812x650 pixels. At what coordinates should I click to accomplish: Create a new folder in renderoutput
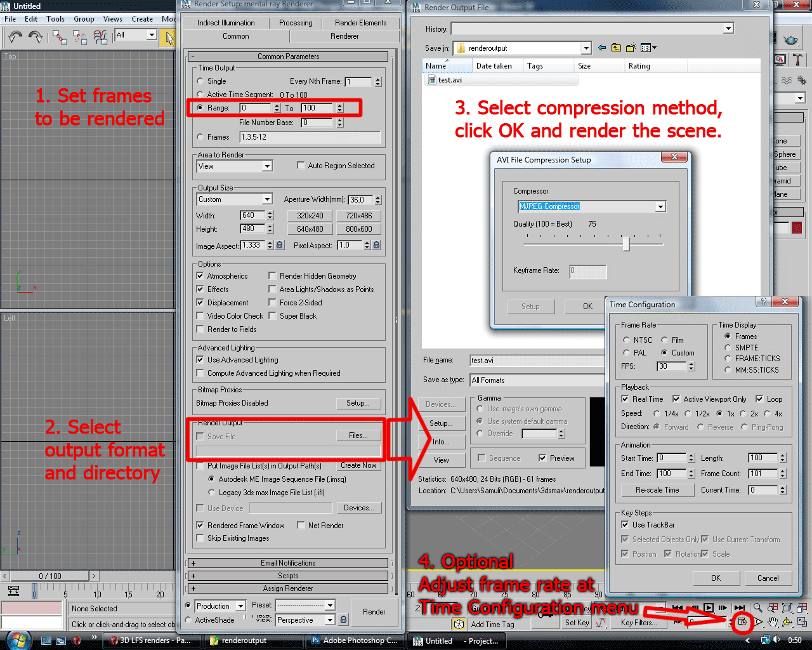click(631, 48)
